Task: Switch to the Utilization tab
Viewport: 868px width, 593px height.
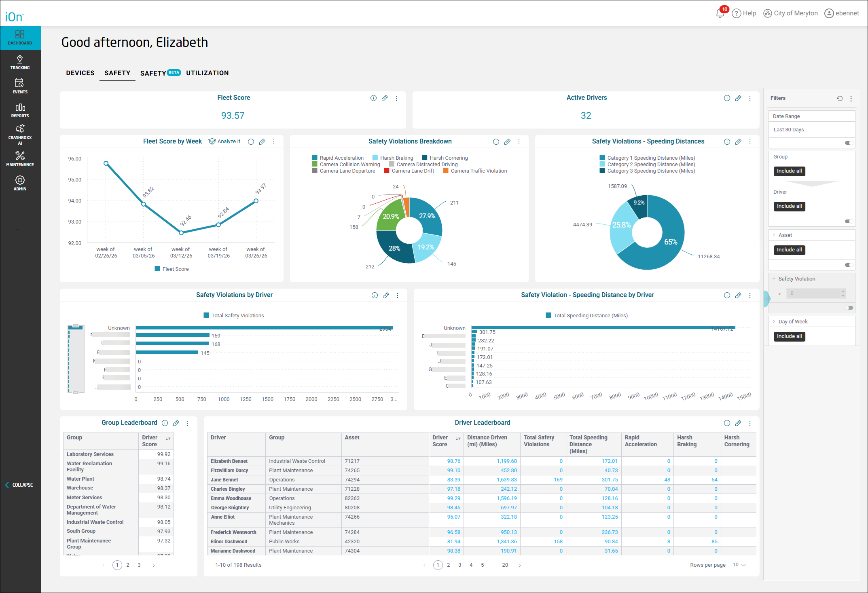Action: (207, 73)
